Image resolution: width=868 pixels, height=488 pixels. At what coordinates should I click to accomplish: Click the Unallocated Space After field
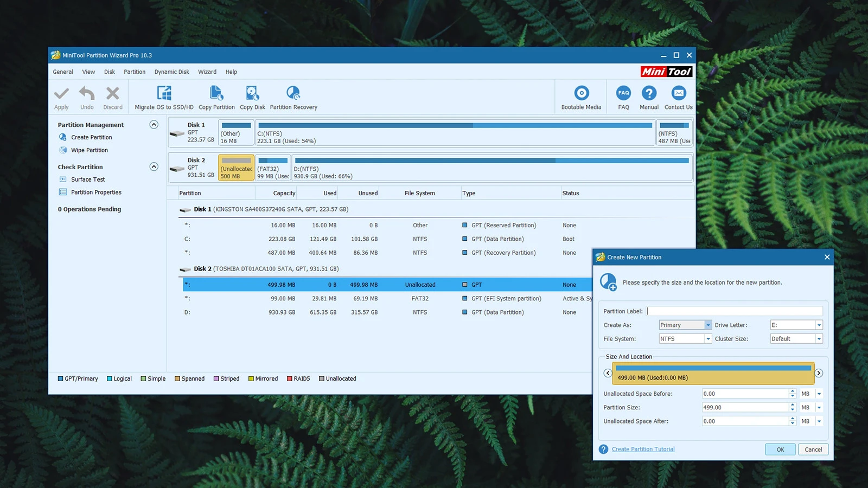745,421
